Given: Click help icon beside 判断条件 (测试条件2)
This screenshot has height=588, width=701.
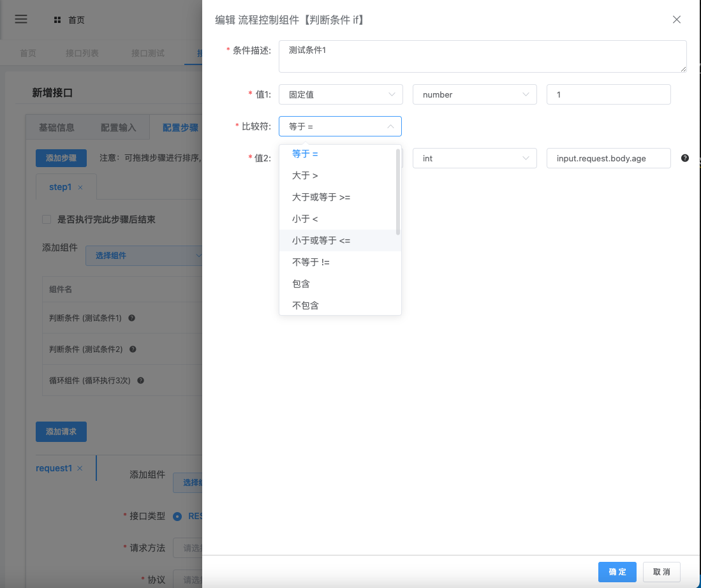Looking at the screenshot, I should [x=133, y=349].
